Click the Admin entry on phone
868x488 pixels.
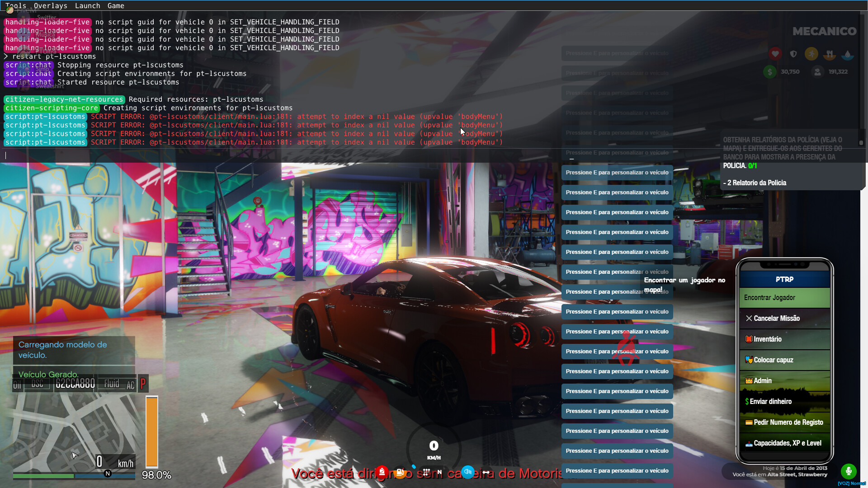tap(784, 381)
